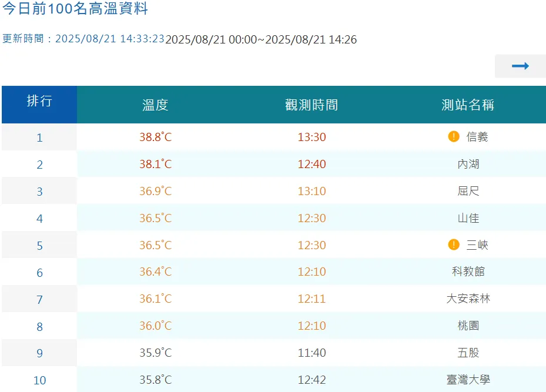Click observation time 12:40
This screenshot has width=546, height=392.
point(311,164)
